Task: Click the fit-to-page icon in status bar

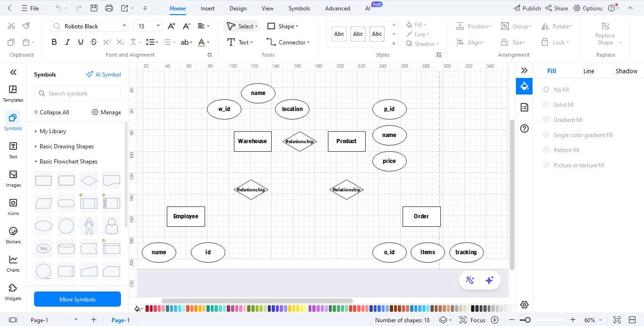Action: coord(617,320)
